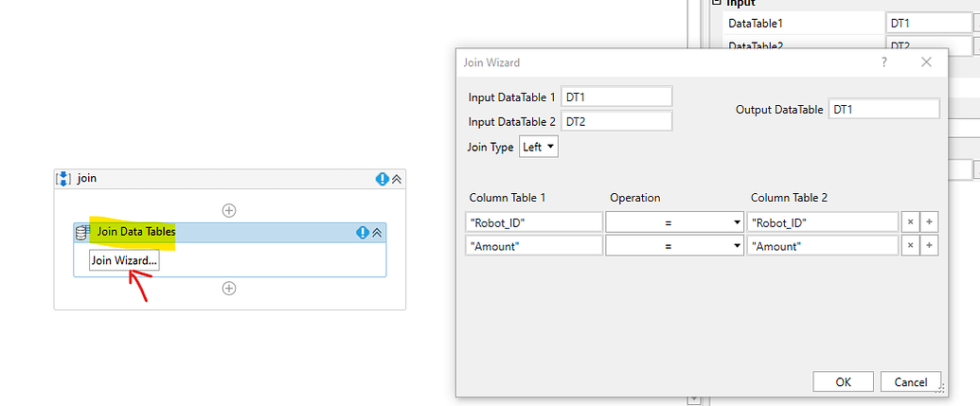Add a row after Amount condition

click(929, 245)
